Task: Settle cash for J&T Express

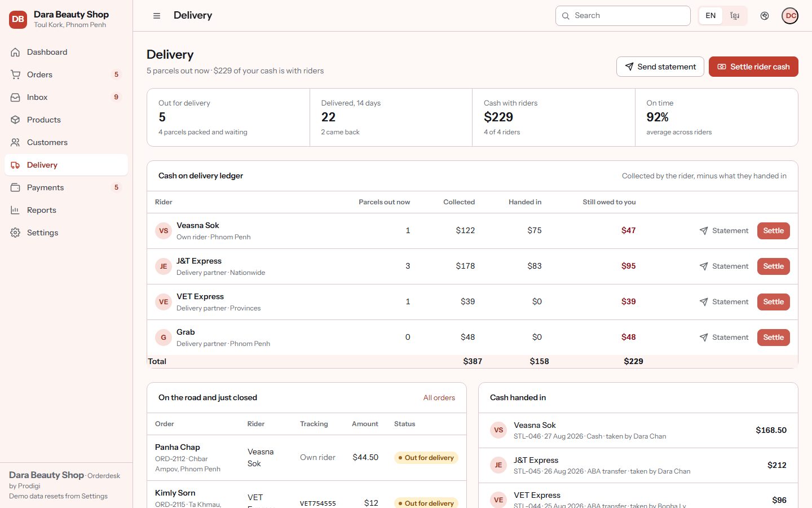Action: point(774,266)
